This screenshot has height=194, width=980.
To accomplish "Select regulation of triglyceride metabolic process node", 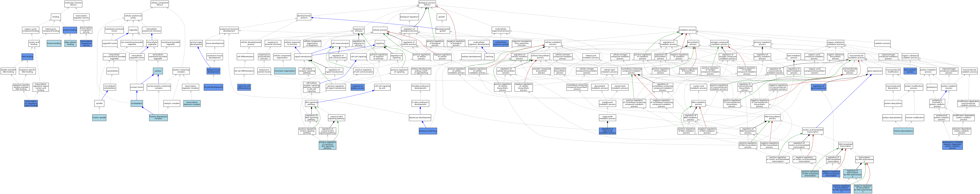I will (607, 131).
